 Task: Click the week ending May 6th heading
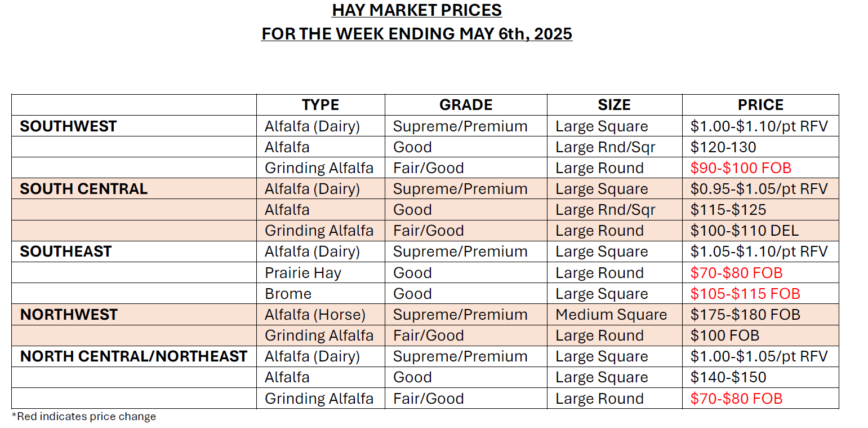(417, 34)
